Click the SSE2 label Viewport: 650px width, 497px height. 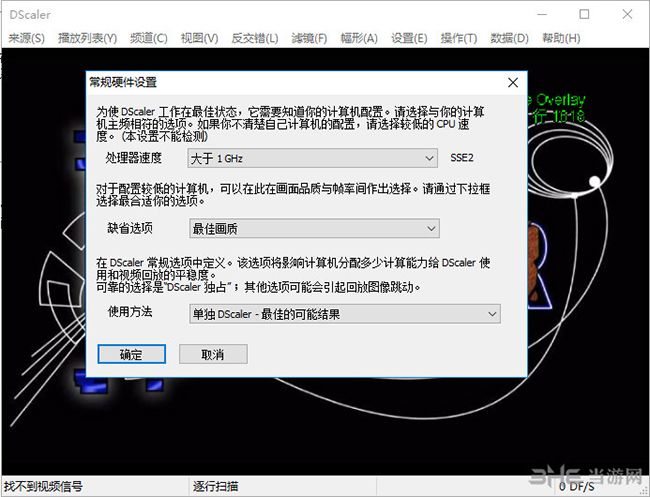[462, 158]
